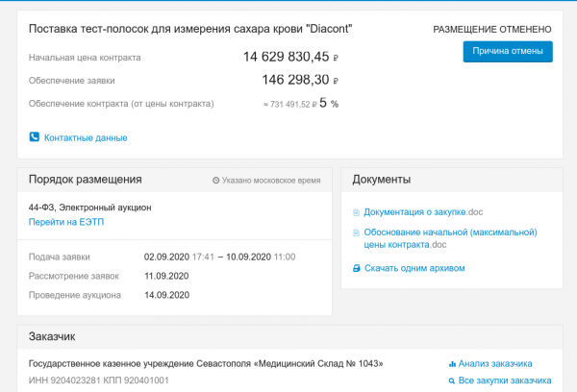Viewport: 577px width, 392px height.
Task: Click the Обеспечение контракта (от цены контракта) label
Action: coord(121,104)
